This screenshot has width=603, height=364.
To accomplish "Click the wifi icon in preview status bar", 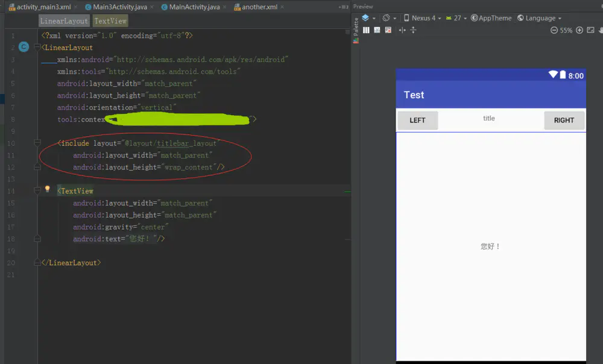I will (553, 75).
